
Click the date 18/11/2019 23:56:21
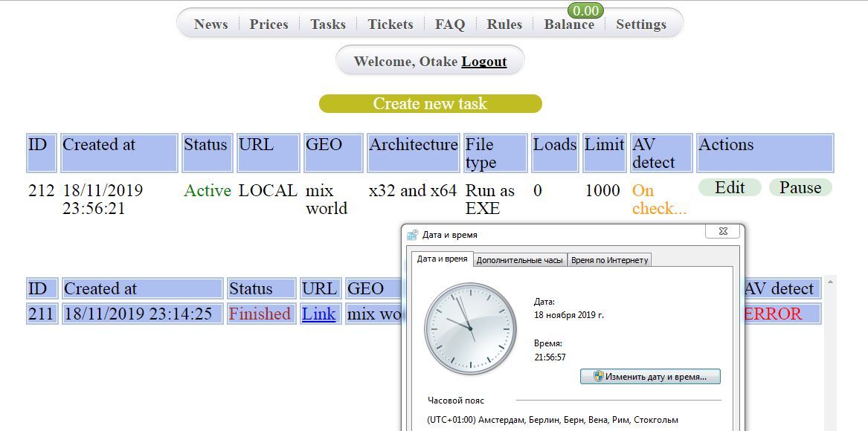click(x=103, y=200)
